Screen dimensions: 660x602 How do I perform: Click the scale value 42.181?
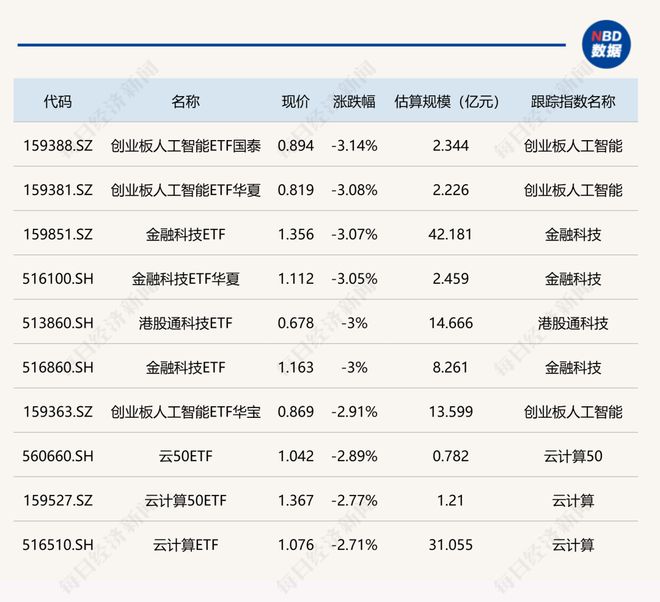click(x=450, y=234)
